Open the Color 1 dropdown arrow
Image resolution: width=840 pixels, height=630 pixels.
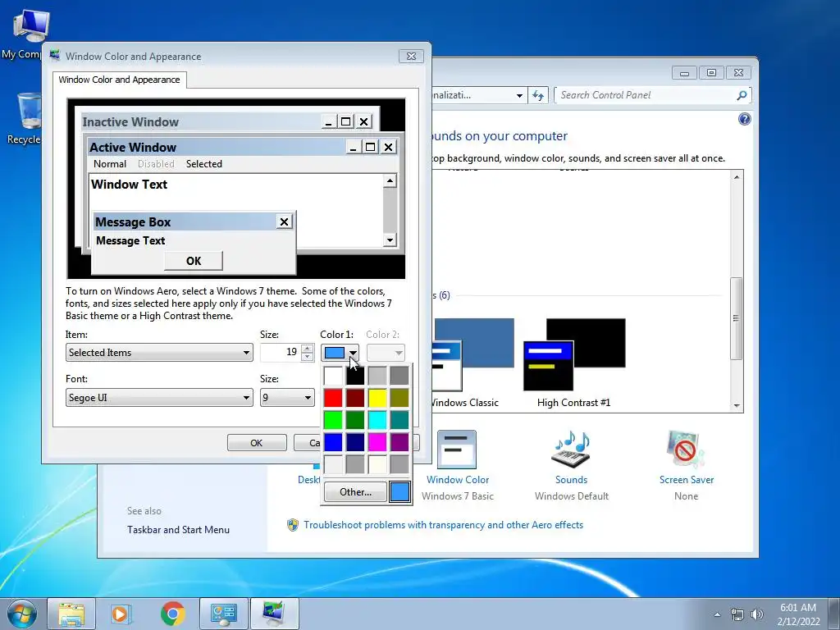click(353, 353)
